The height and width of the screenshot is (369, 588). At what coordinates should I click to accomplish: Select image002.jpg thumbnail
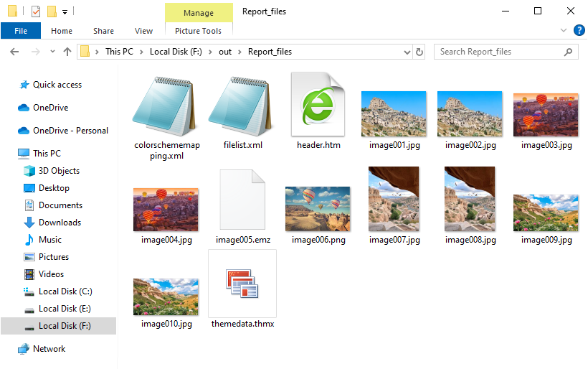click(x=470, y=113)
